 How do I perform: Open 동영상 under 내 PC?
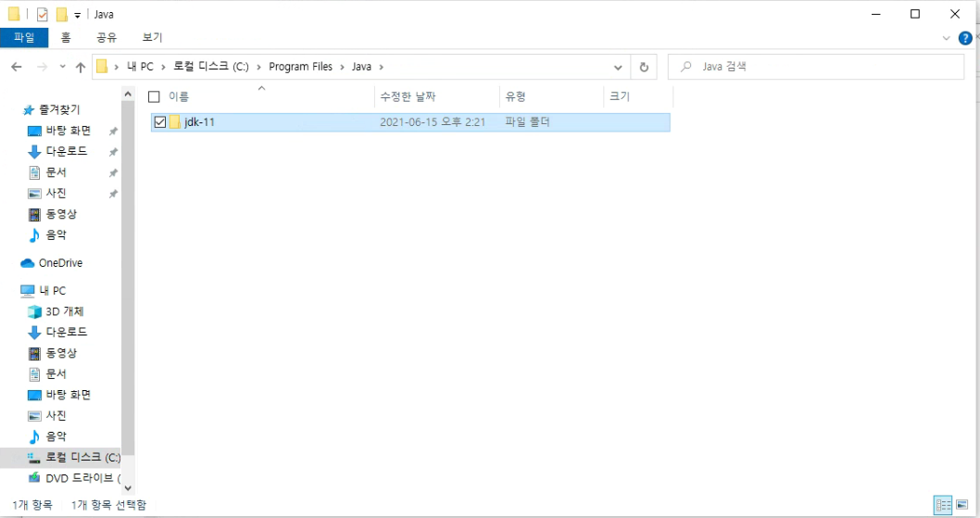click(x=61, y=353)
